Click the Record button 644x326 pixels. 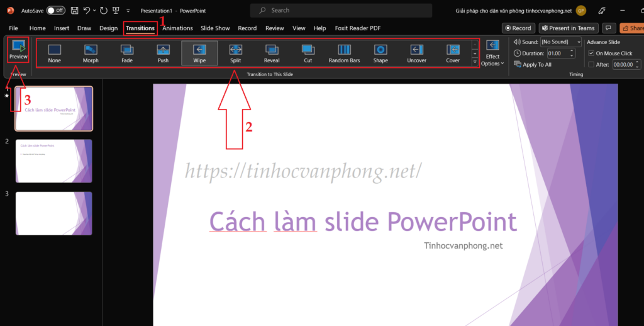pyautogui.click(x=518, y=28)
